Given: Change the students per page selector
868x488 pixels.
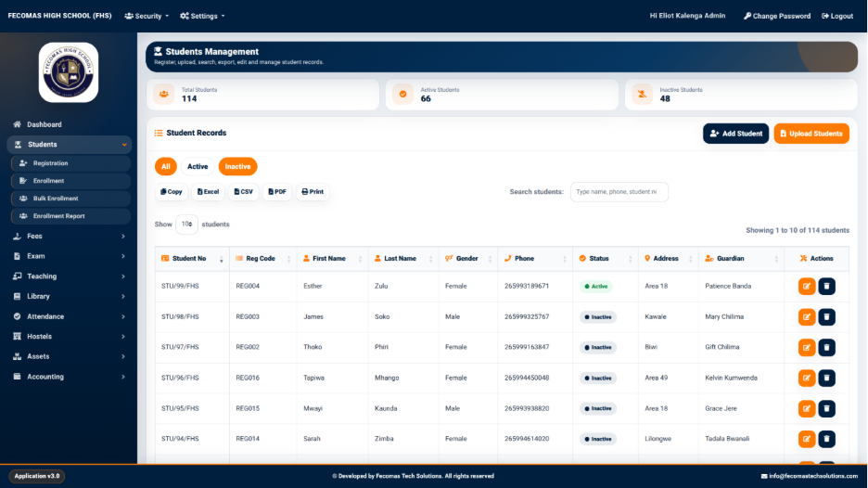Looking at the screenshot, I should [x=186, y=225].
